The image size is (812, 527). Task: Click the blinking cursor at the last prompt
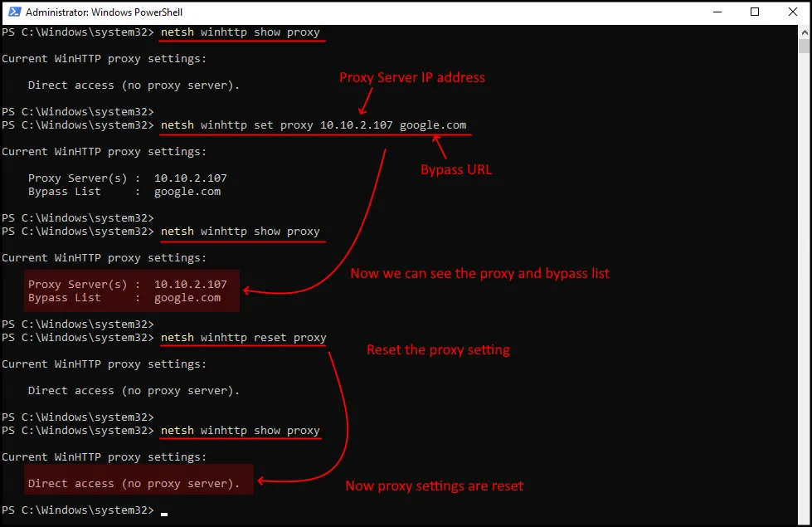[x=164, y=512]
